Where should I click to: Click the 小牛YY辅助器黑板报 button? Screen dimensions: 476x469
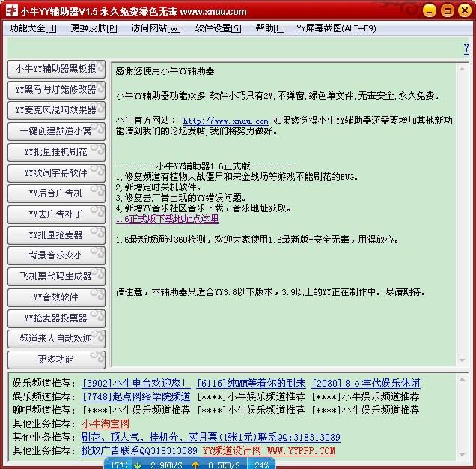click(56, 69)
